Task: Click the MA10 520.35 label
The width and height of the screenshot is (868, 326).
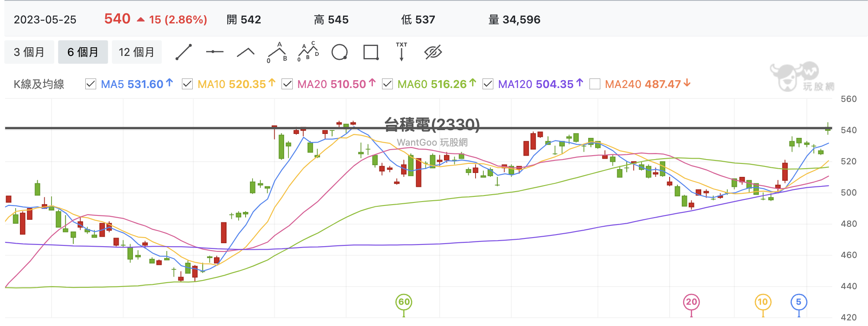Action: (x=236, y=84)
